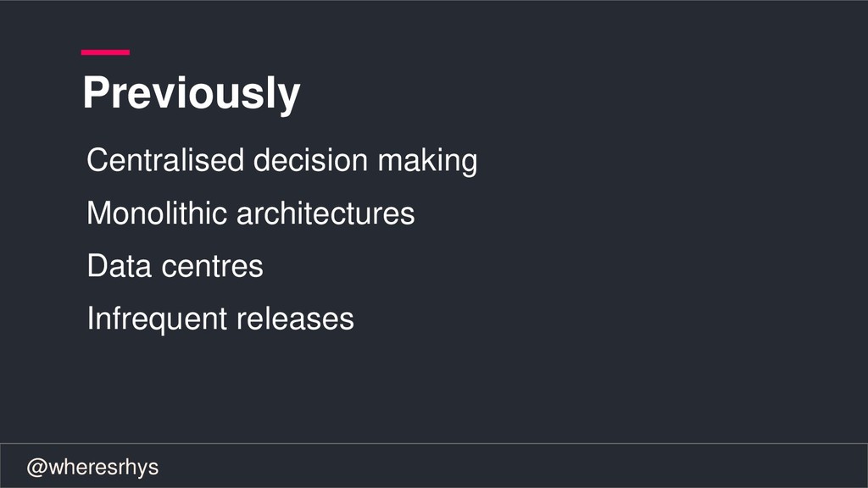Image resolution: width=868 pixels, height=488 pixels.
Task: Select the 'Centralised decision making' line
Action: tap(281, 160)
